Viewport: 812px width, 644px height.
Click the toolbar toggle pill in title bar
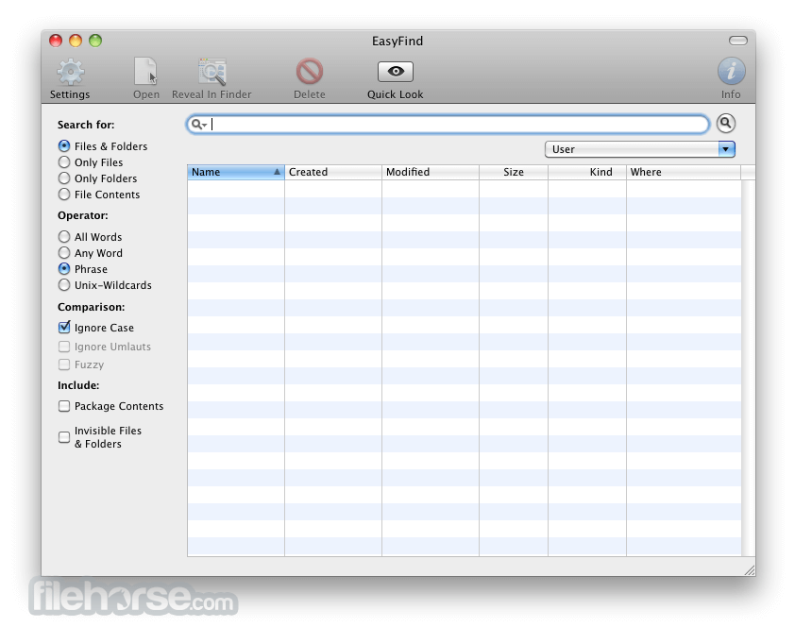738,41
